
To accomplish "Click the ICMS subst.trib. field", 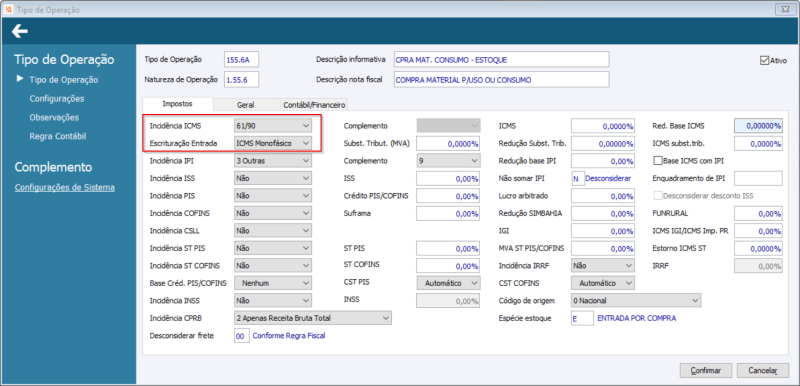I will 758,144.
